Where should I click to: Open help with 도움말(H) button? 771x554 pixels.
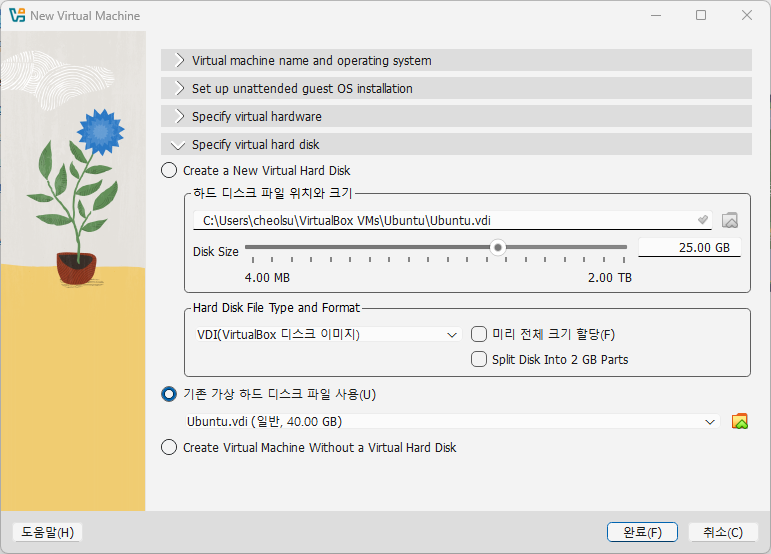click(x=46, y=532)
